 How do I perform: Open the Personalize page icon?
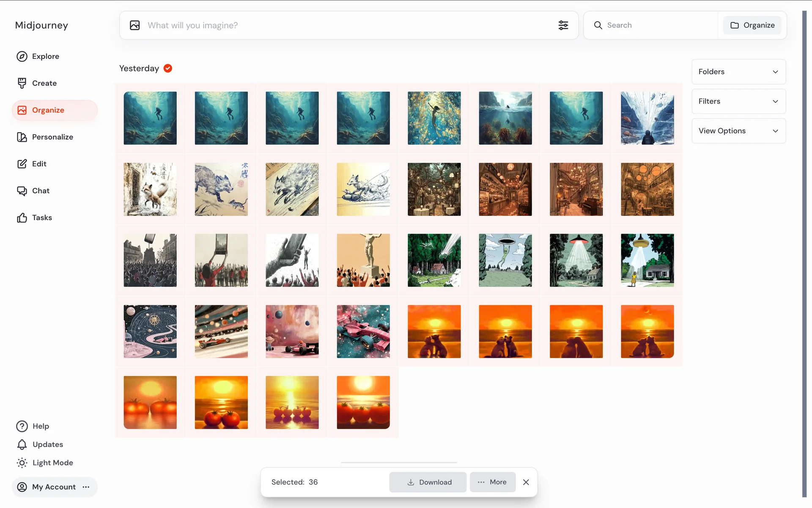[x=22, y=137]
